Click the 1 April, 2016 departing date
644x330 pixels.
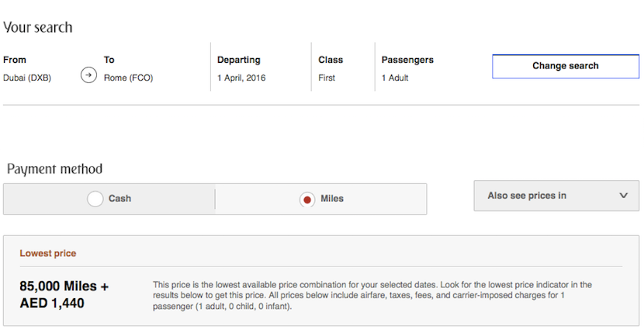point(241,78)
